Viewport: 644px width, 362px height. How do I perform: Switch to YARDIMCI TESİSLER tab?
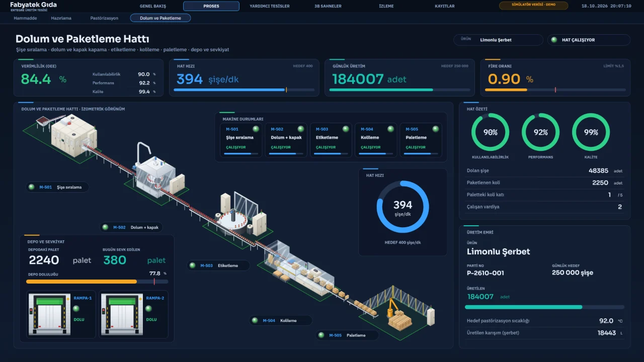point(270,6)
